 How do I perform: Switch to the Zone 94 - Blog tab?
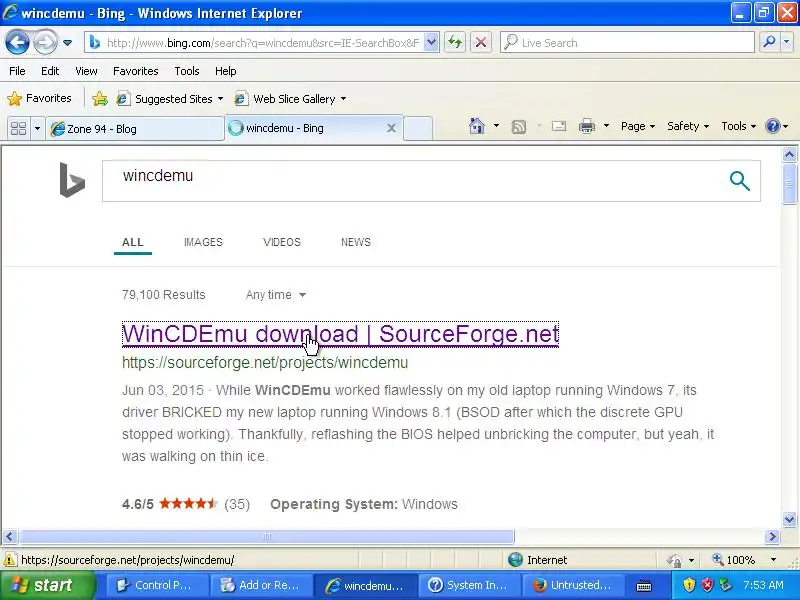(135, 129)
